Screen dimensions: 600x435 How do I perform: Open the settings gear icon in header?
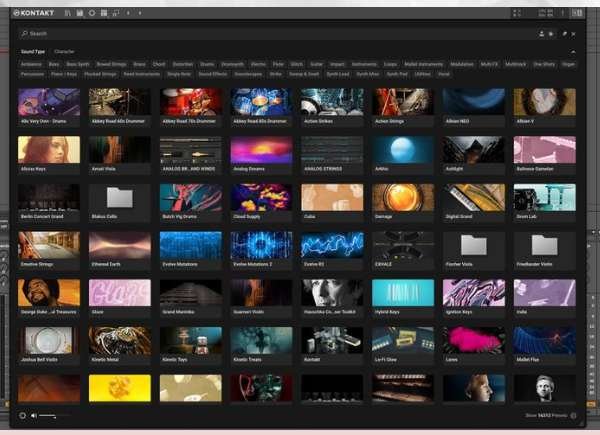point(92,13)
